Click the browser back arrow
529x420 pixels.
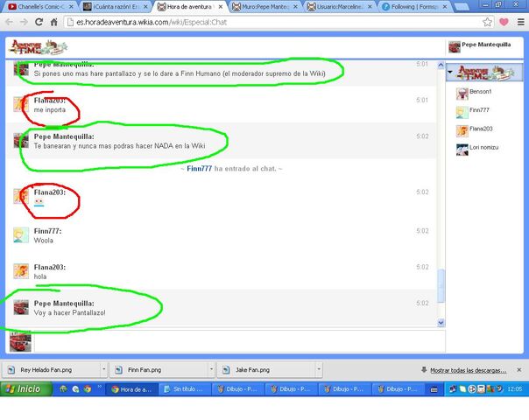9,22
